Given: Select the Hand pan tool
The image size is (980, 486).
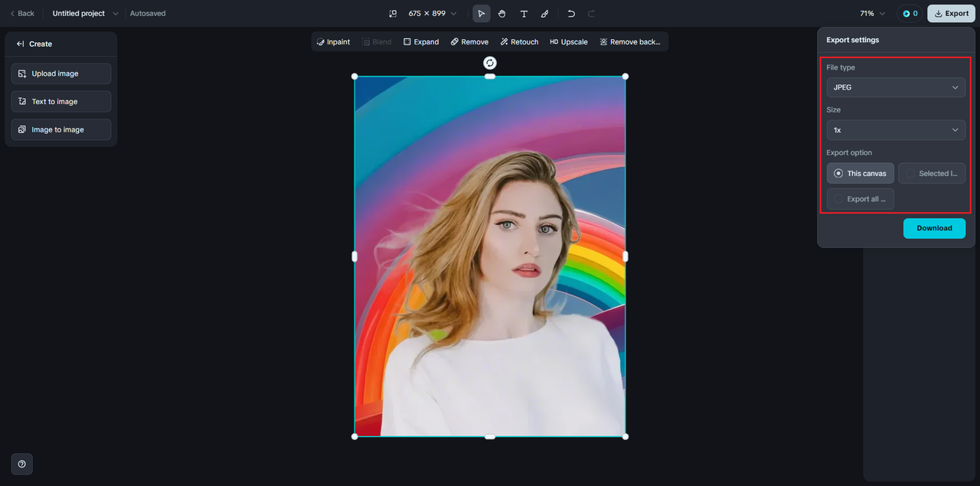Looking at the screenshot, I should click(502, 14).
